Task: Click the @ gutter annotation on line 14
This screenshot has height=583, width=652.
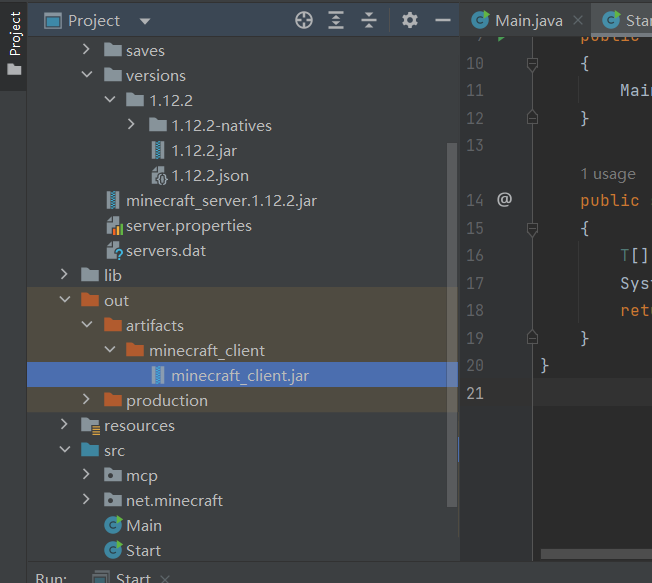Action: point(504,200)
